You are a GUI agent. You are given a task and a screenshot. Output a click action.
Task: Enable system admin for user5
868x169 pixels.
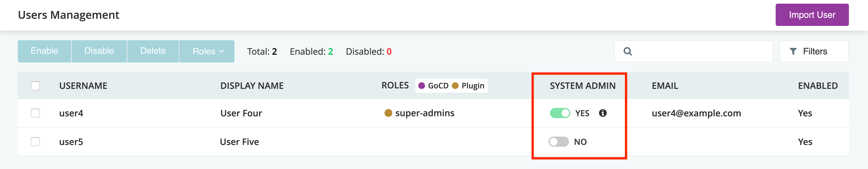(558, 142)
